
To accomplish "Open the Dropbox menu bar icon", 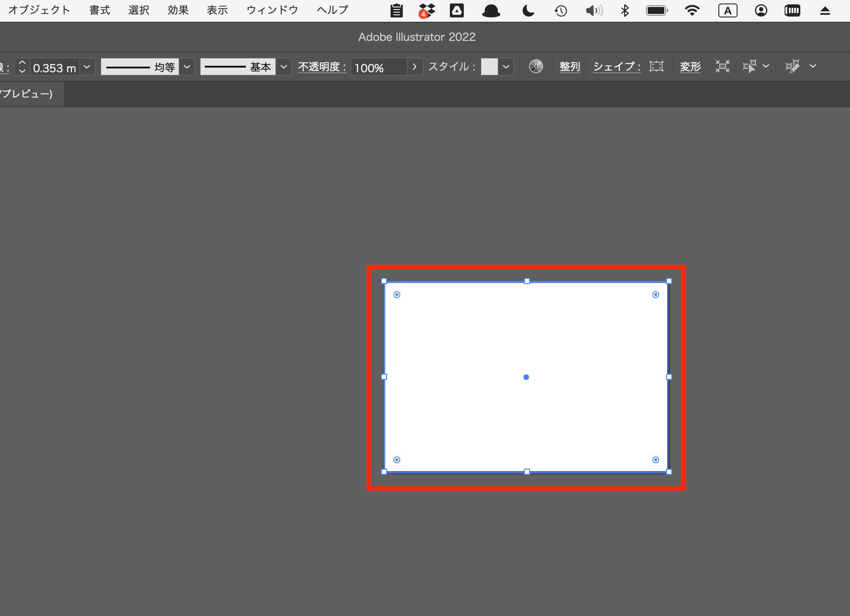I will [427, 10].
